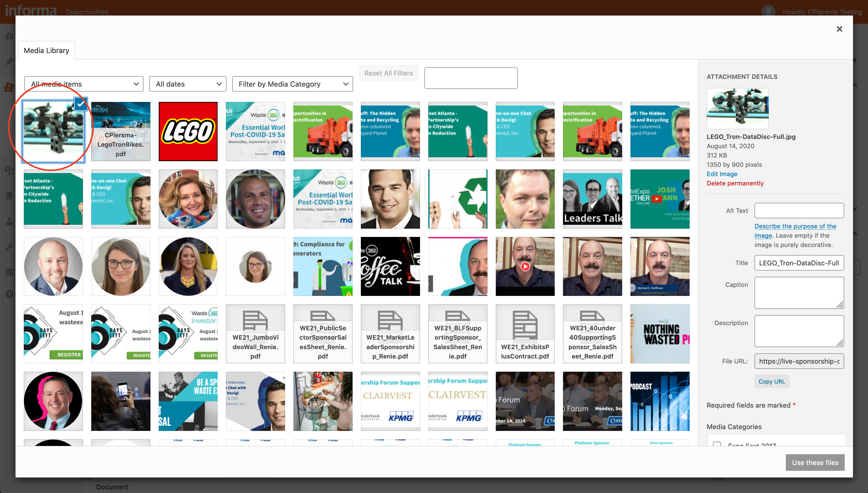Click the Alt Text input field
This screenshot has height=493, width=868.
click(799, 211)
